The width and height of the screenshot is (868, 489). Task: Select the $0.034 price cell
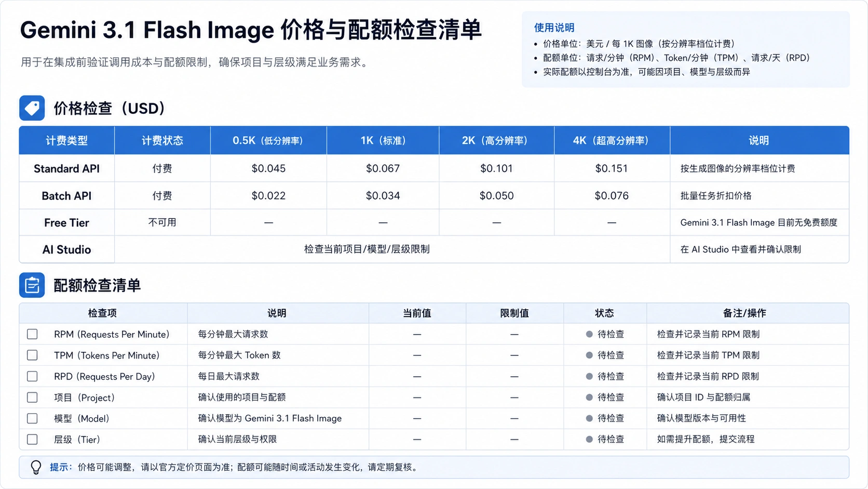[x=383, y=196]
